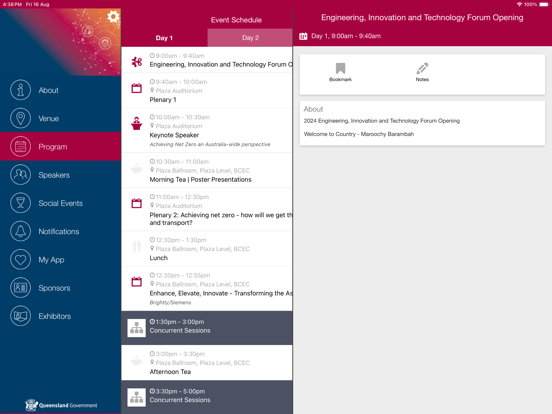Screen dimensions: 552x414
Task: Open the Keynote Speaker session
Action: click(207, 130)
